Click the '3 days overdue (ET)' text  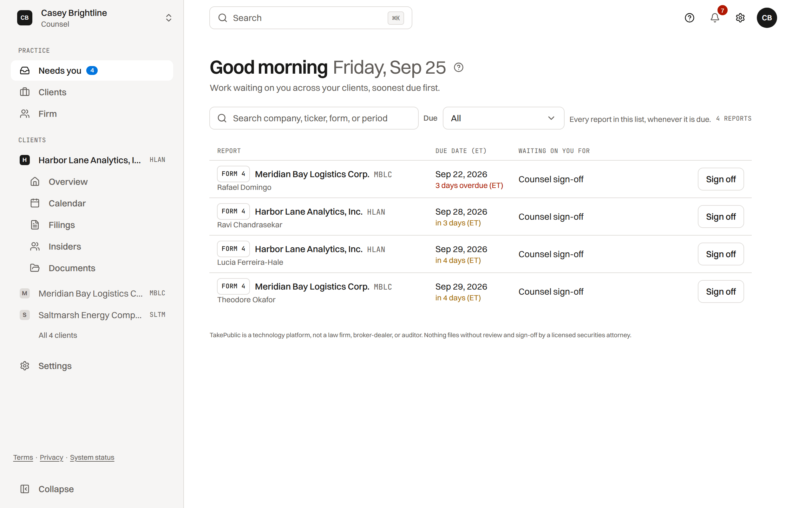point(469,185)
